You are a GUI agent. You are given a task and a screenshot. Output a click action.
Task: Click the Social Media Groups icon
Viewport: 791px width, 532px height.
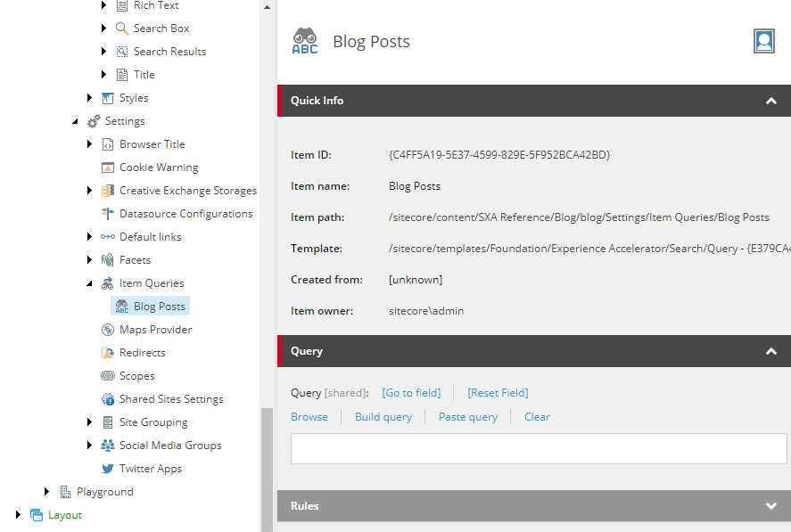[108, 446]
